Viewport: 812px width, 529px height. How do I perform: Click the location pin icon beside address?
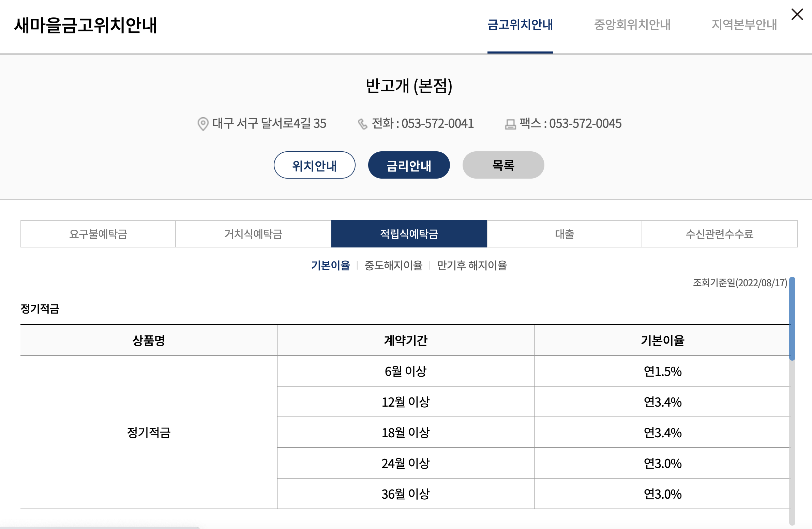pyautogui.click(x=203, y=124)
